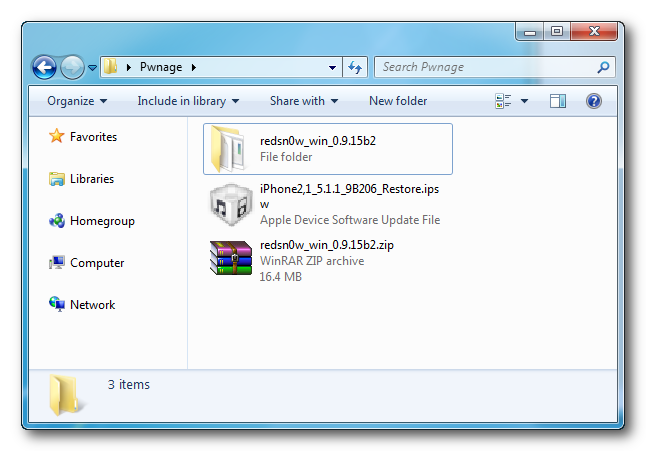Select Libraries in navigation pane
The image size is (646, 451).
(92, 179)
